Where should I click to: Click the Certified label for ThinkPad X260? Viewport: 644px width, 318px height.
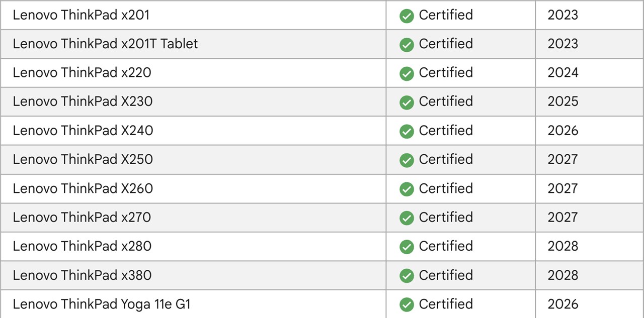[446, 188]
